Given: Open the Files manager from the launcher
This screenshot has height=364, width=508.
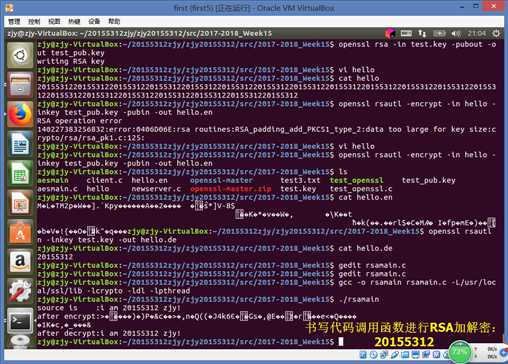Looking at the screenshot, I should [x=20, y=85].
